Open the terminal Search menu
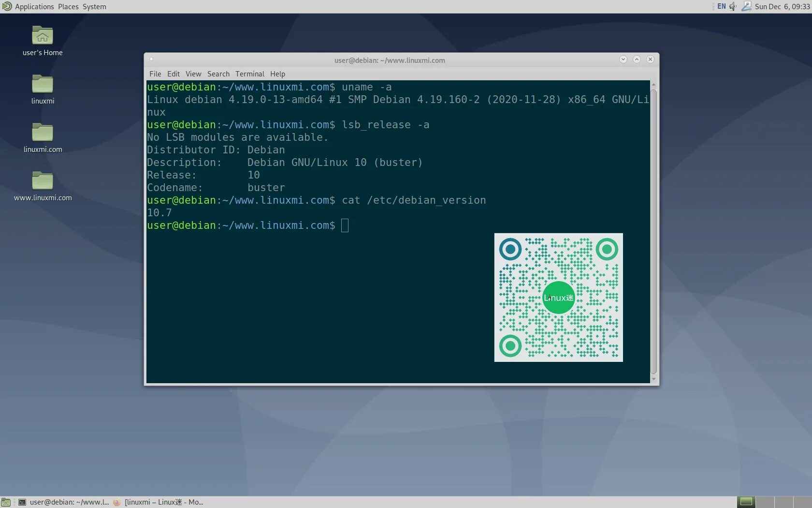Screen dimensions: 812x508 (x=218, y=74)
